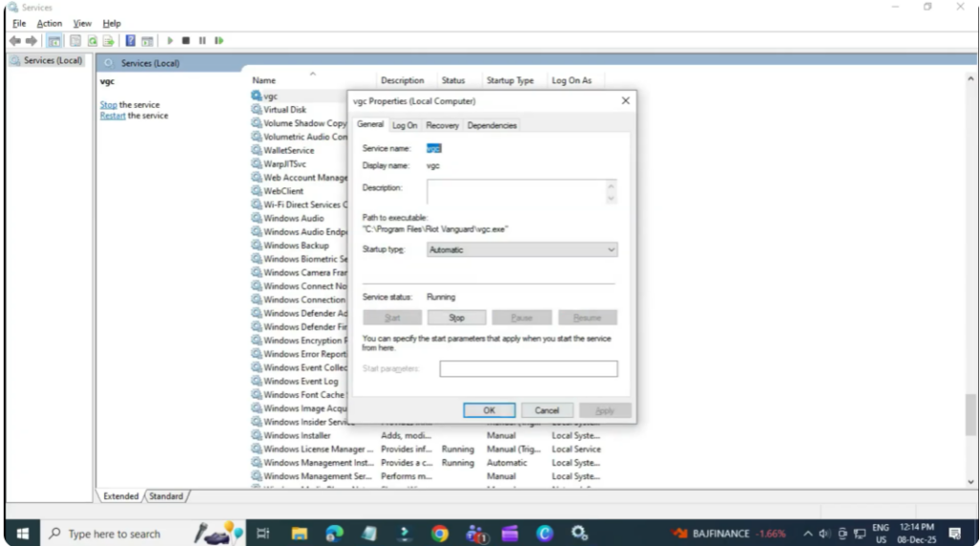Click the Service name value field
980x546 pixels.
(x=434, y=148)
